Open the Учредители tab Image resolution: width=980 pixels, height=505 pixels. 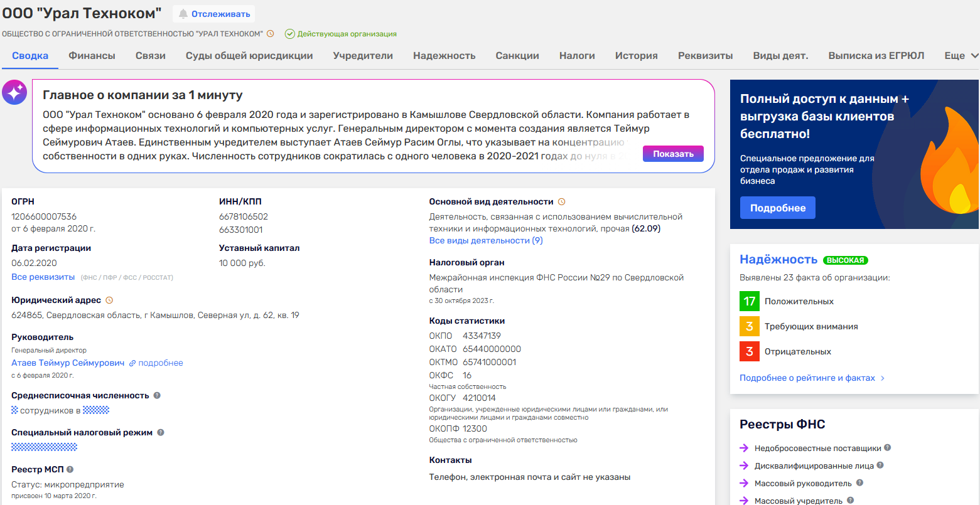point(363,56)
